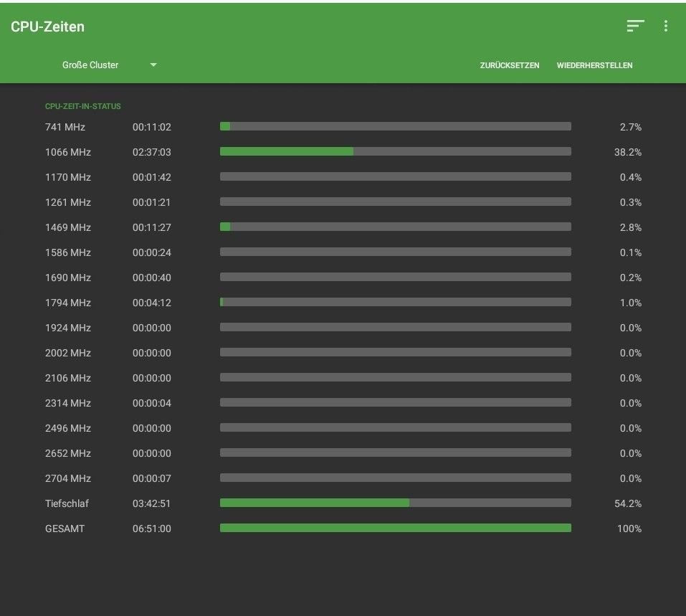This screenshot has height=616, width=686.
Task: Open the sort options icon
Action: pyautogui.click(x=635, y=26)
